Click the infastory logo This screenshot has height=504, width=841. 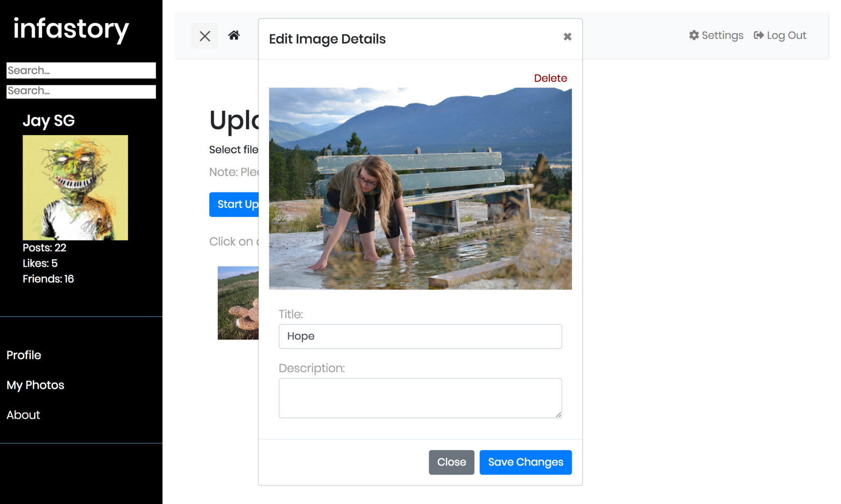71,29
